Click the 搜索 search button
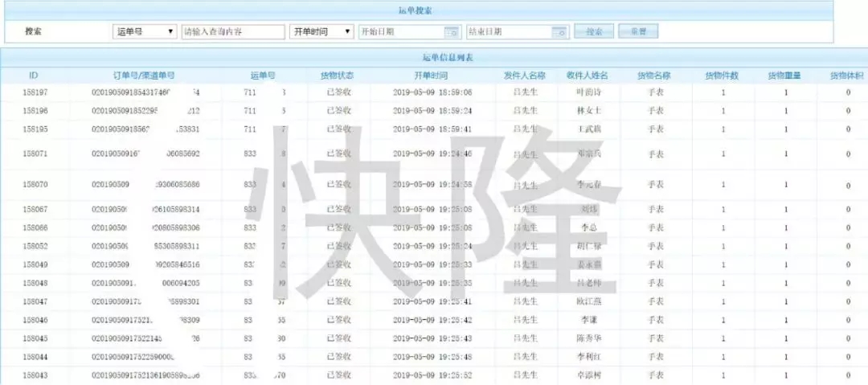 pyautogui.click(x=594, y=31)
